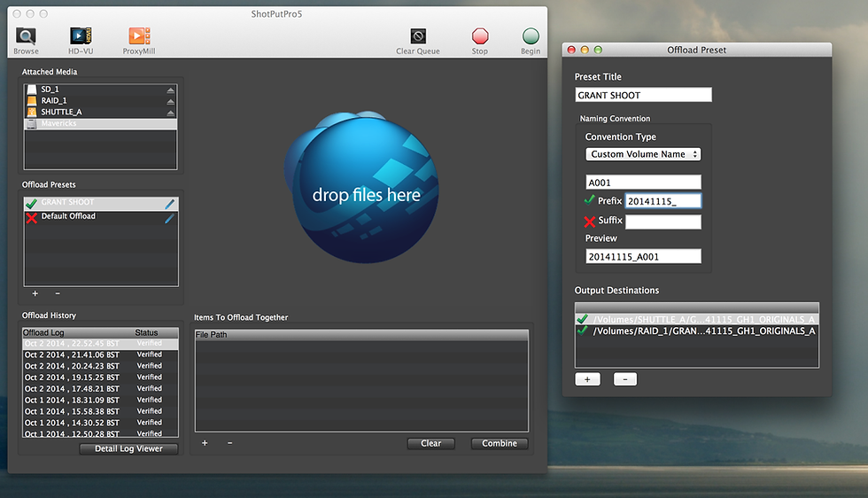Click the drop files here sphere

pos(365,189)
